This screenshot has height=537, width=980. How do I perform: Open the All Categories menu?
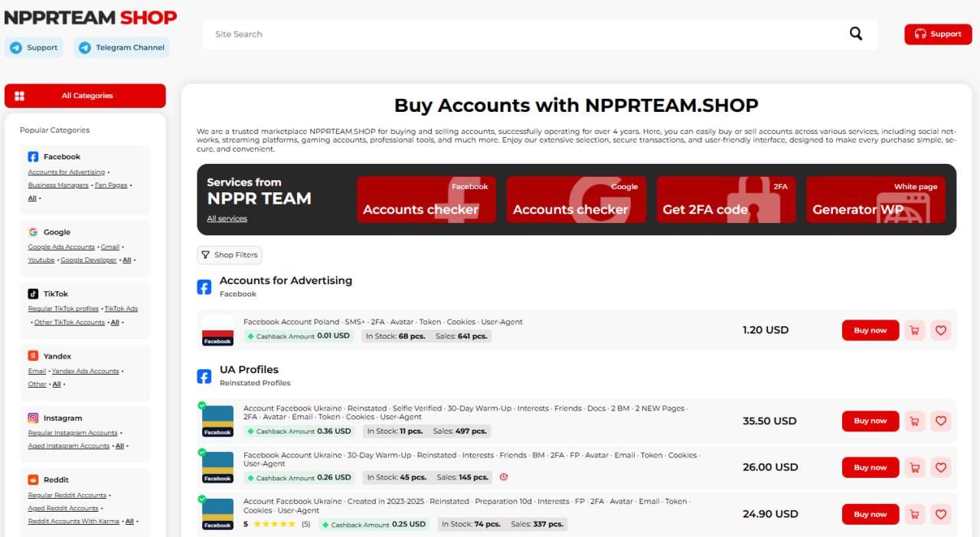85,96
